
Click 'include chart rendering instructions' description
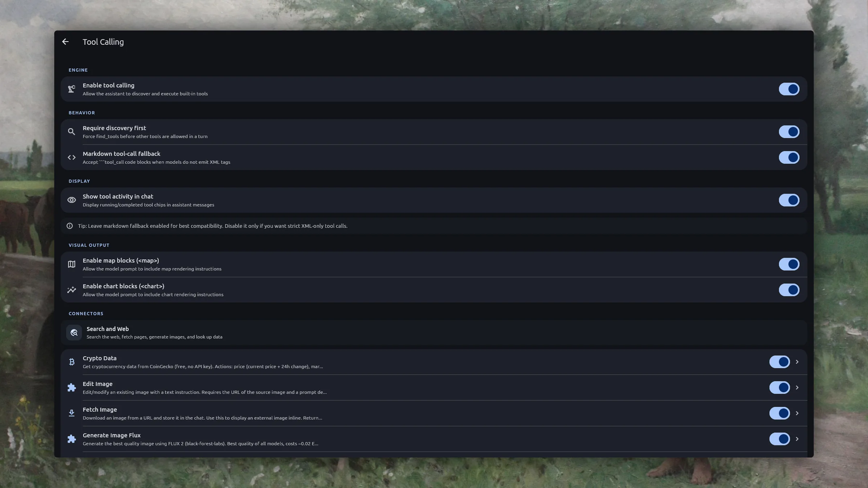tap(153, 295)
